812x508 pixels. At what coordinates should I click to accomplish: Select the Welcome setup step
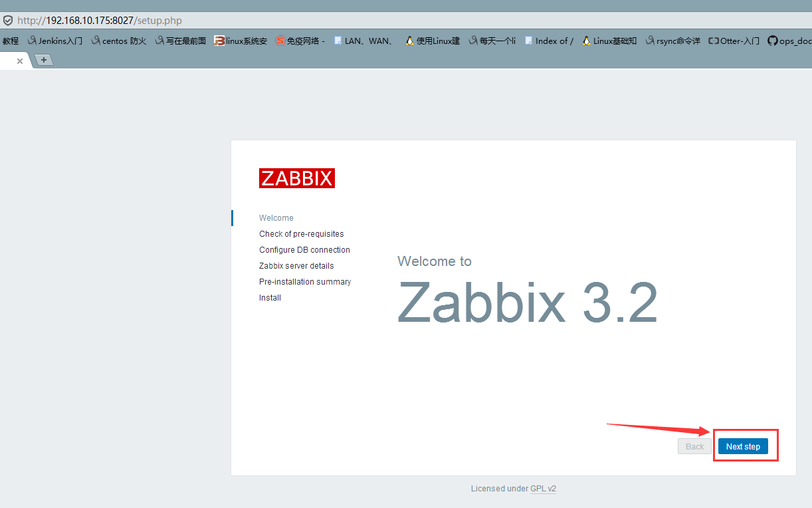tap(276, 218)
